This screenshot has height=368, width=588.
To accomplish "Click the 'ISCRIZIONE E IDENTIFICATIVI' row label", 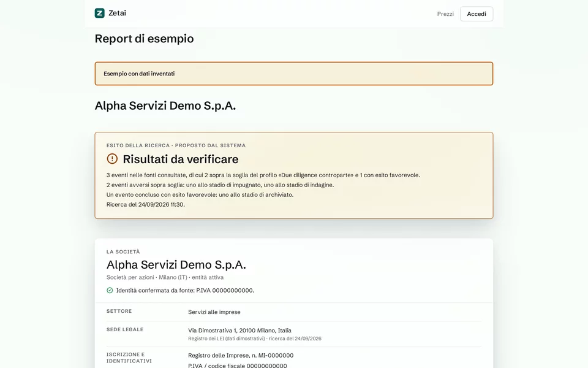I will [129, 358].
